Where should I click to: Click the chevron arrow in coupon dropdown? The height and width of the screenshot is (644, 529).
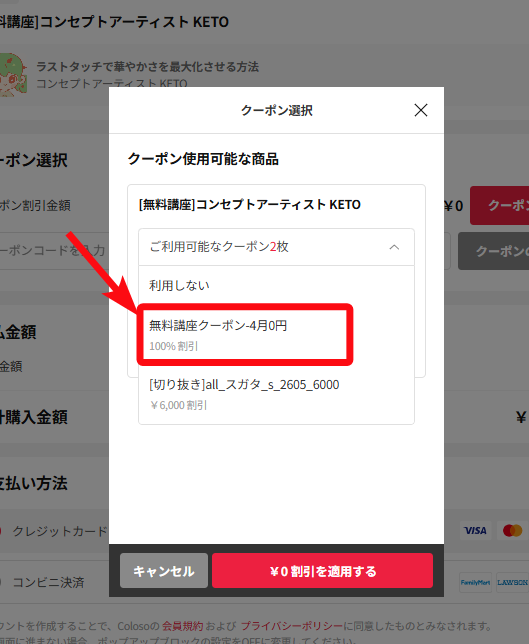pos(394,247)
